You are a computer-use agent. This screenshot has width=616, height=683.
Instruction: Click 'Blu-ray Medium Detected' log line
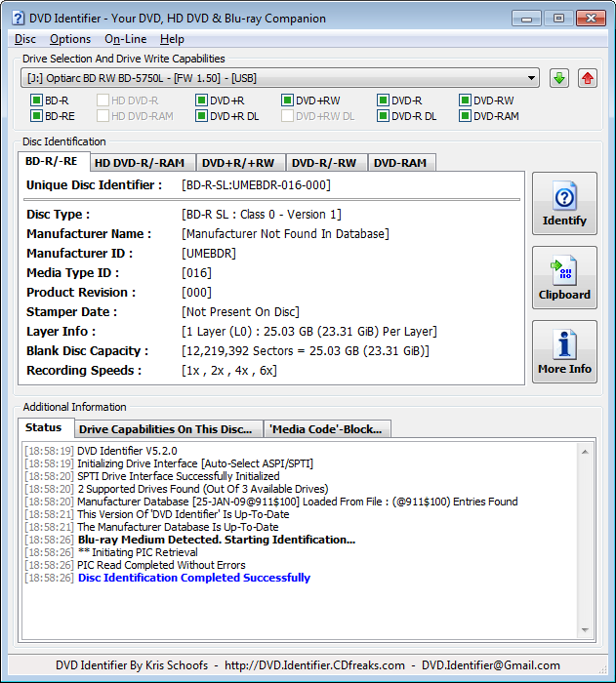point(216,540)
